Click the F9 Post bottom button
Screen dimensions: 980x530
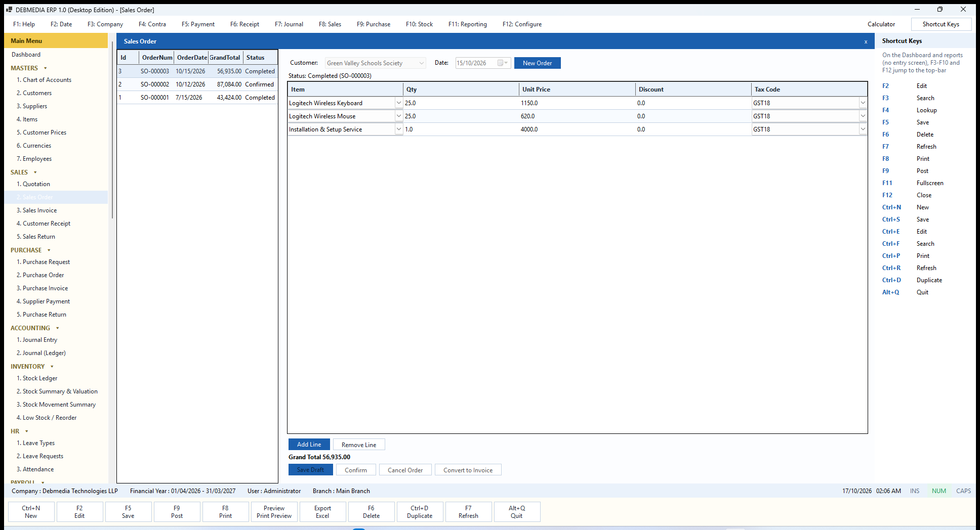[177, 512]
